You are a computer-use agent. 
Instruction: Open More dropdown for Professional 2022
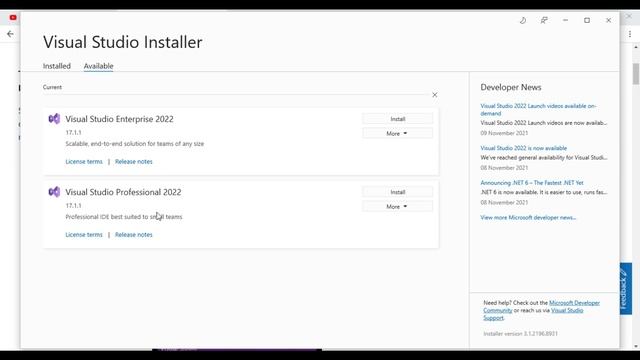[398, 207]
